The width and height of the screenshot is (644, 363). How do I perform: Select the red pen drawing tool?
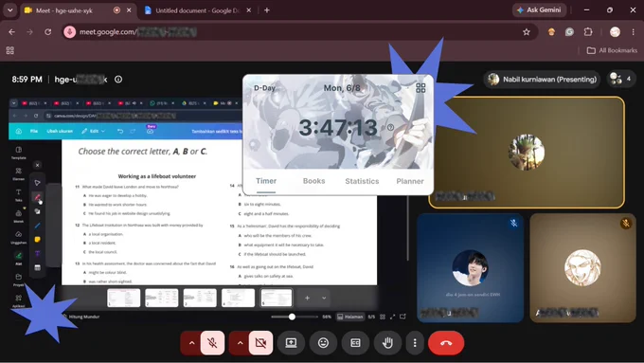[x=37, y=197]
